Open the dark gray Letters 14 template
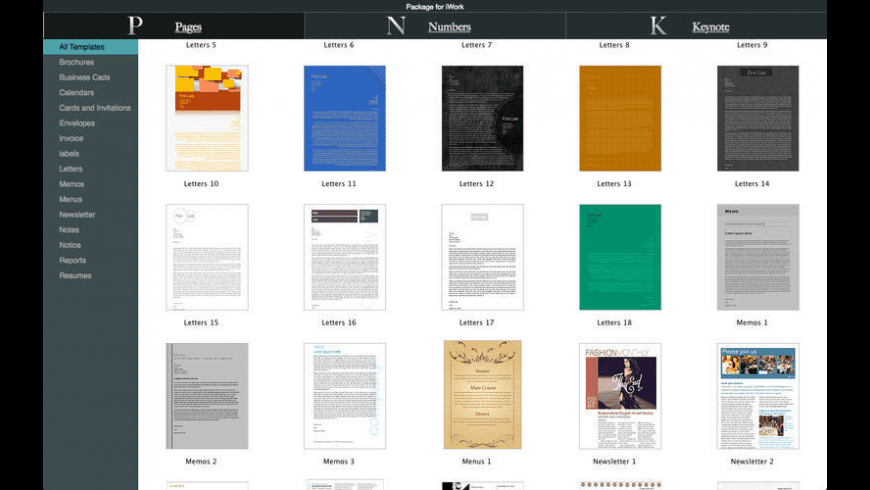 point(758,118)
